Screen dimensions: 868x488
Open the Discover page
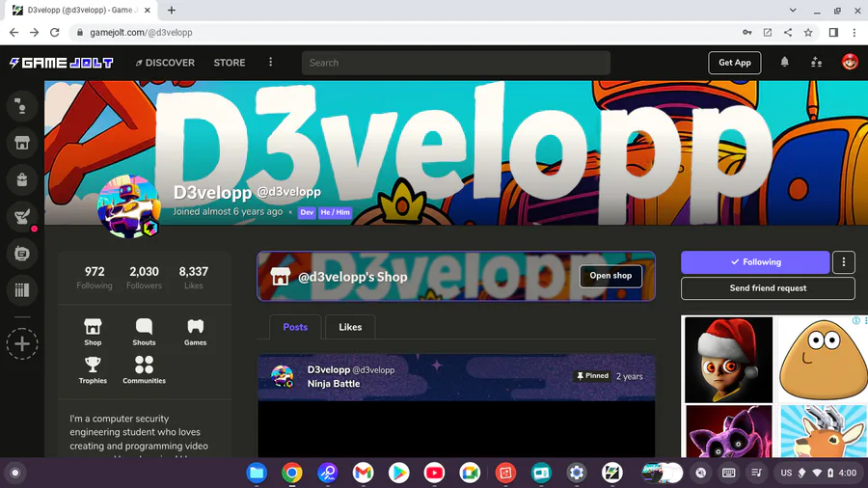[165, 63]
